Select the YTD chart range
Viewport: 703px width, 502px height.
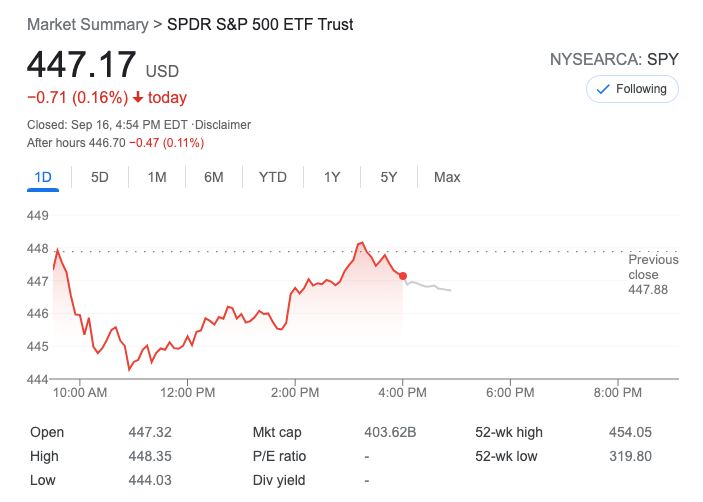pyautogui.click(x=273, y=177)
